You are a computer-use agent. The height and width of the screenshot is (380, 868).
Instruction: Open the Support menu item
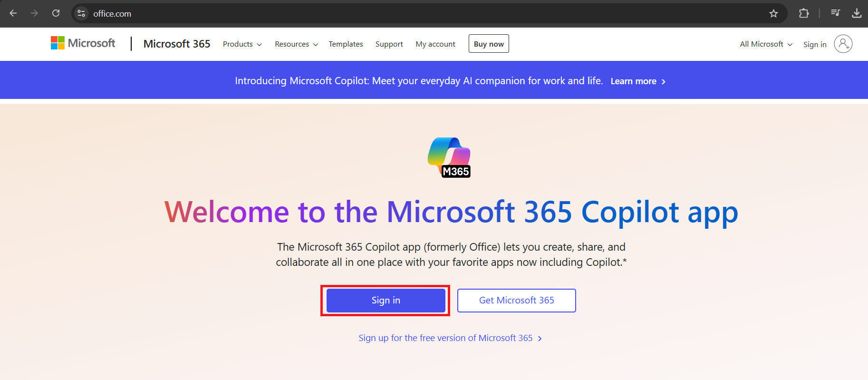pyautogui.click(x=389, y=44)
